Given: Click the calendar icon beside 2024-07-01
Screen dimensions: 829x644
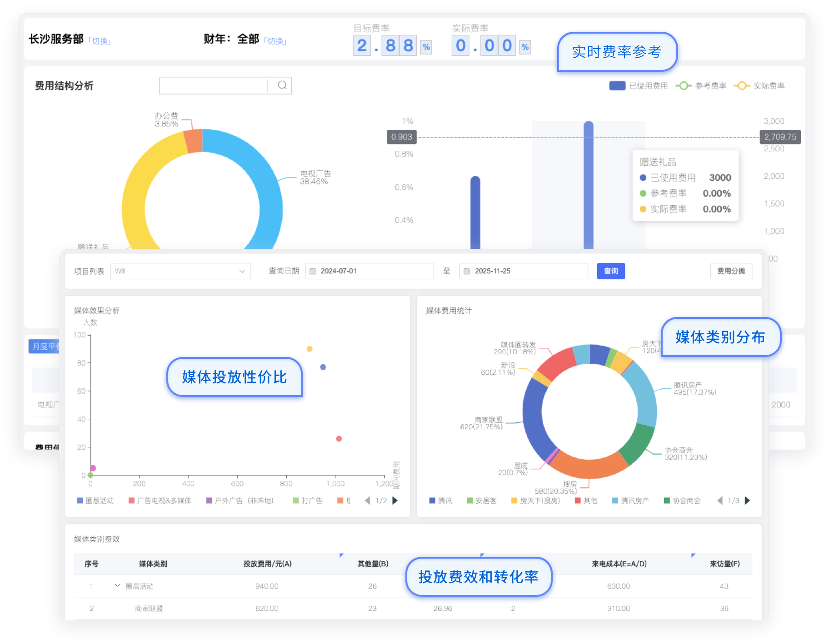Looking at the screenshot, I should (x=313, y=271).
